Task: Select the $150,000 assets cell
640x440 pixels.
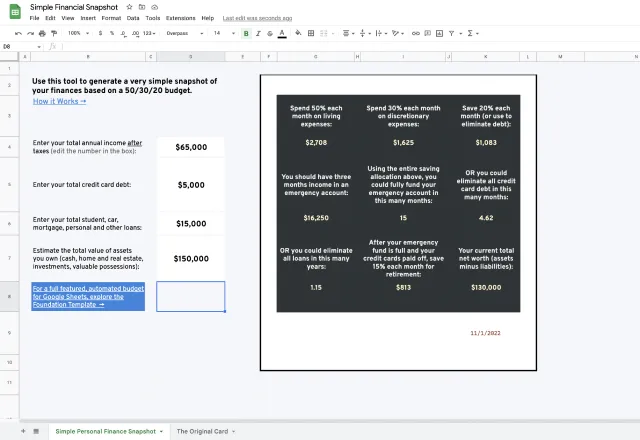Action: [x=191, y=258]
